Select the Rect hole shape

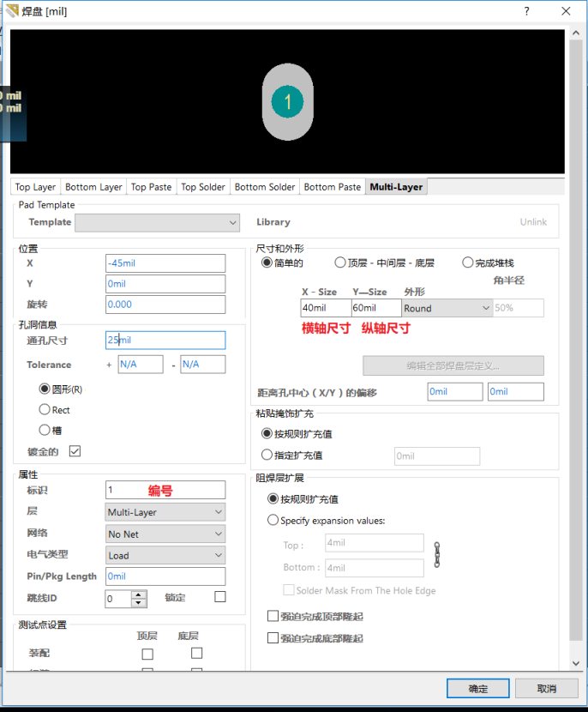click(x=45, y=409)
